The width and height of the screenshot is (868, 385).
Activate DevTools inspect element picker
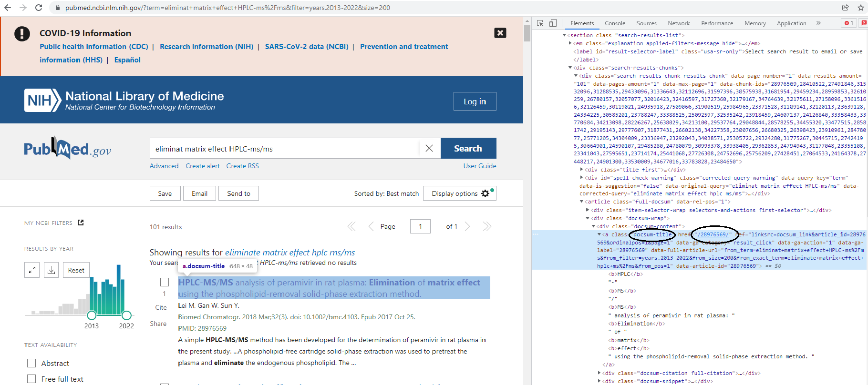[x=540, y=23]
